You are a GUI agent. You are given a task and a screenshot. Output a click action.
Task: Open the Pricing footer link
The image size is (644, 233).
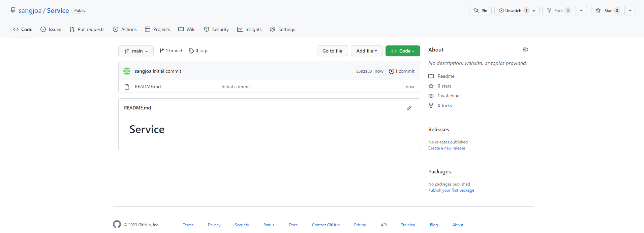360,225
